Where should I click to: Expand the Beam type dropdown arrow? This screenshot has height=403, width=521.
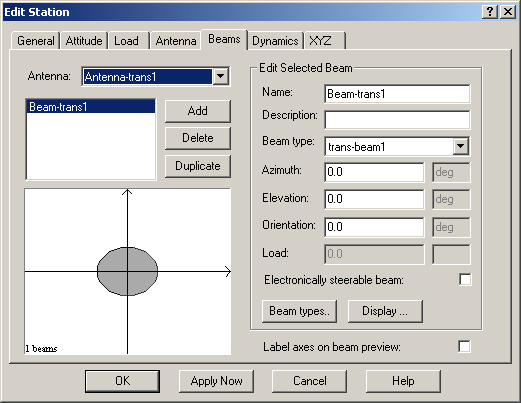pos(460,146)
